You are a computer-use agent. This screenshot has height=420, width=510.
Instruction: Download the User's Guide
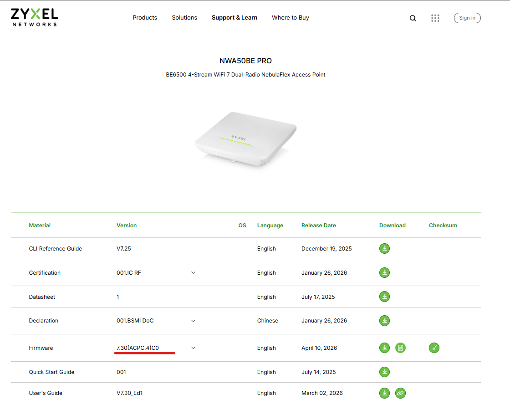[x=384, y=393]
